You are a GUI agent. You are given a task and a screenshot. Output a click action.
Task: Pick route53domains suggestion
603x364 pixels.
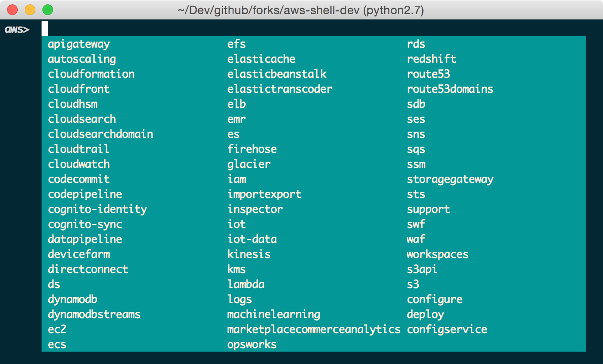click(450, 89)
